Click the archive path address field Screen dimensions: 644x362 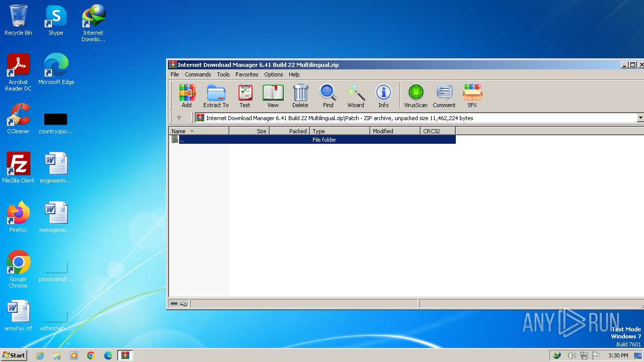(x=416, y=118)
